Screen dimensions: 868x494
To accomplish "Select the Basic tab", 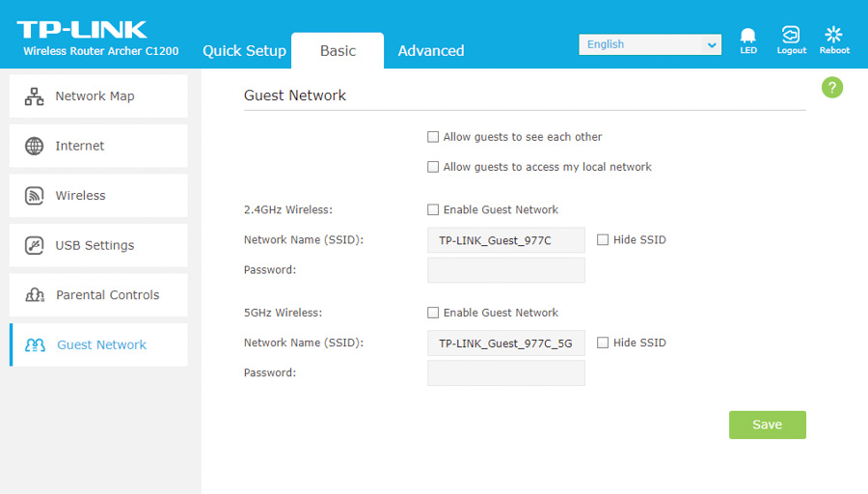I will pos(338,50).
